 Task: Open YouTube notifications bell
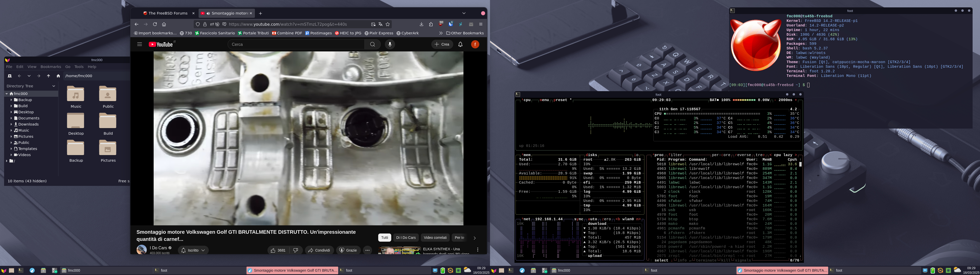point(460,45)
